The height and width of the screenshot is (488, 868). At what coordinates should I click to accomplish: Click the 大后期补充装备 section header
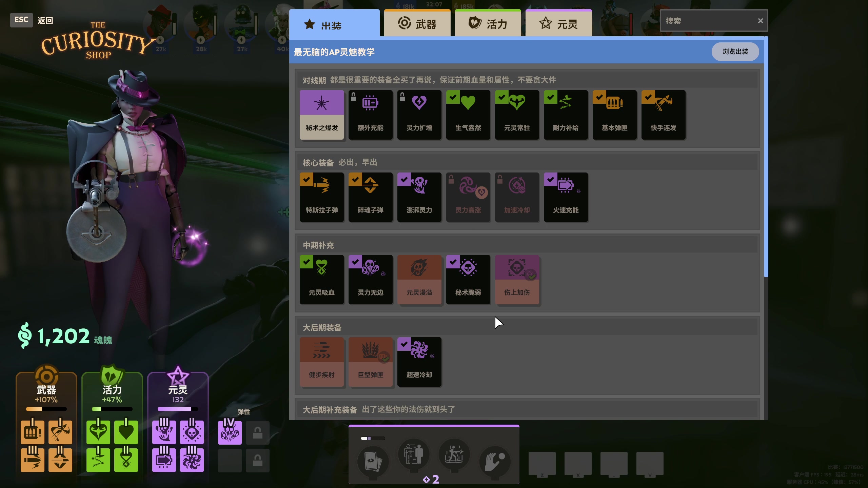tap(527, 410)
